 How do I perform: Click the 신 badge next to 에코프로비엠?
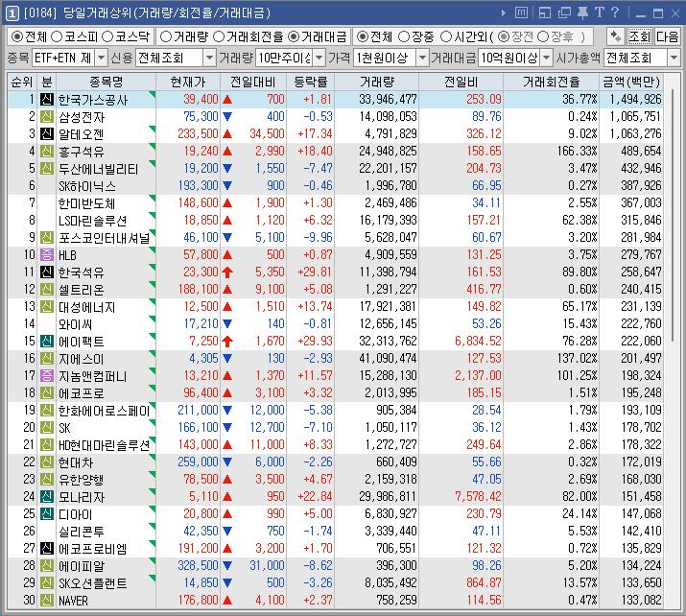(x=47, y=548)
